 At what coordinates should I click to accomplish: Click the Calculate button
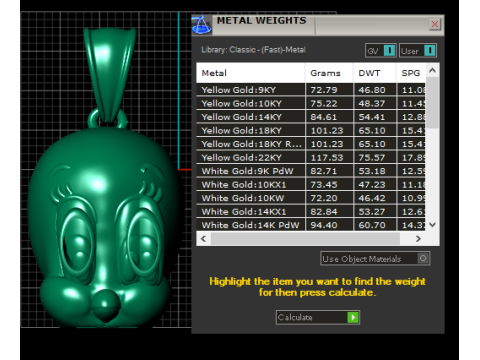pos(318,317)
